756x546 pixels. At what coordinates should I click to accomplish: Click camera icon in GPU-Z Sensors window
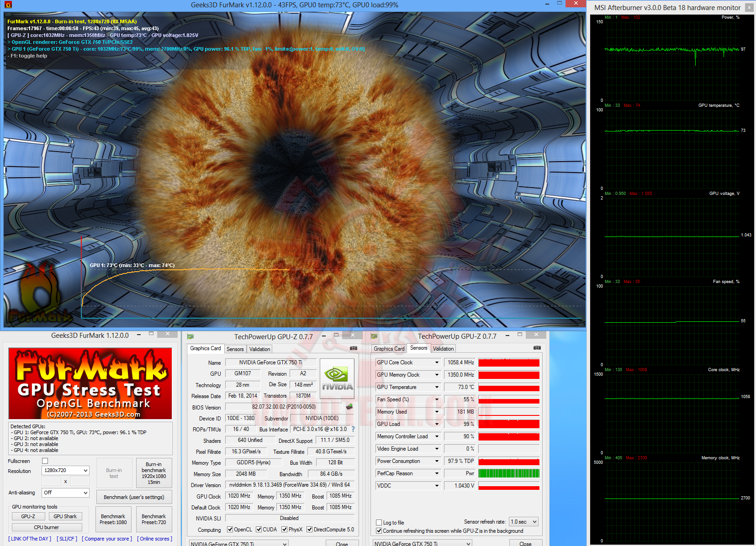[x=537, y=348]
